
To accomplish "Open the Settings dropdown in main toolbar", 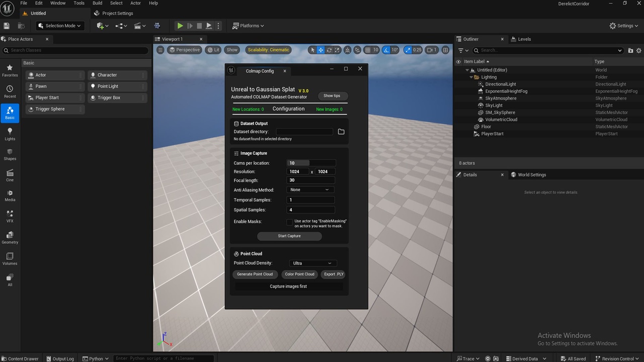I will click(624, 26).
